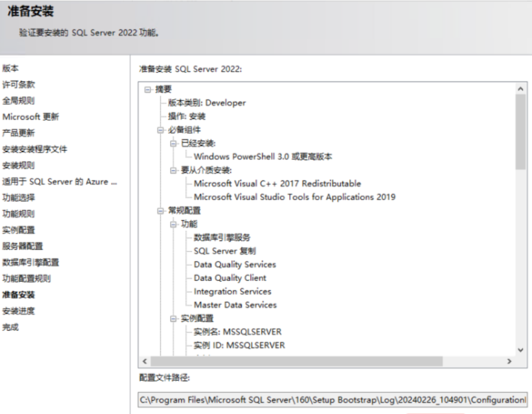Click the horizontal scroll left arrow
This screenshot has width=532, height=414.
(x=145, y=361)
